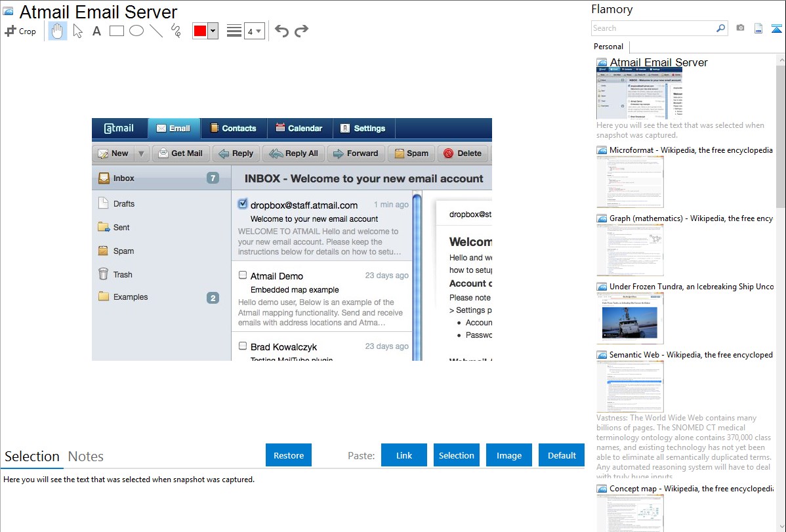786x532 pixels.
Task: Open the line width dropdown showing 4
Action: click(254, 31)
